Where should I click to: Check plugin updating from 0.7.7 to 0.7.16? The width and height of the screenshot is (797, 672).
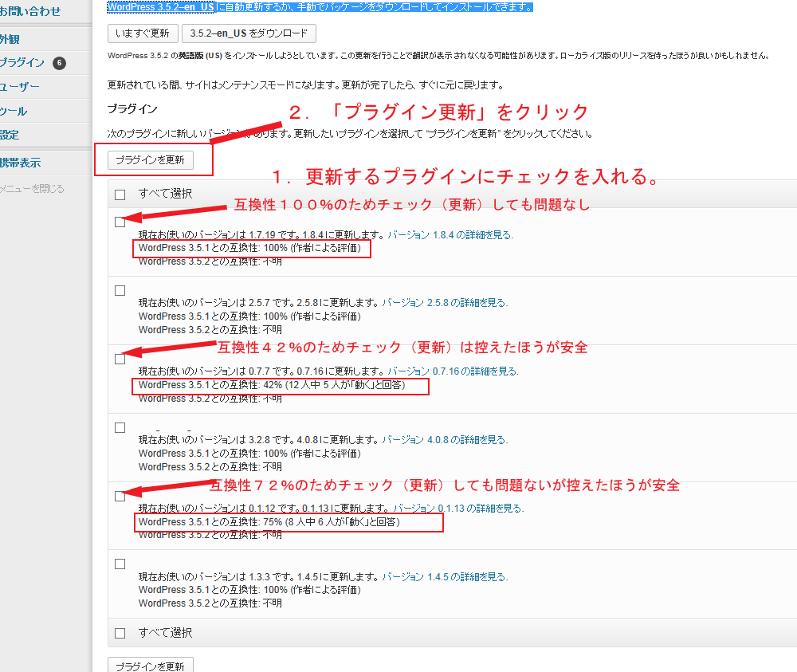120,360
